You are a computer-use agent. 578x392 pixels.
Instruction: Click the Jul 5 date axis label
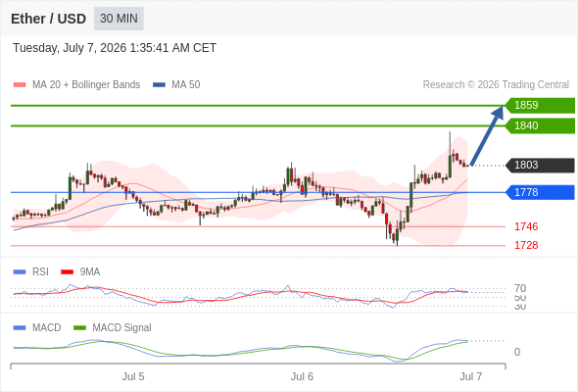(x=133, y=376)
